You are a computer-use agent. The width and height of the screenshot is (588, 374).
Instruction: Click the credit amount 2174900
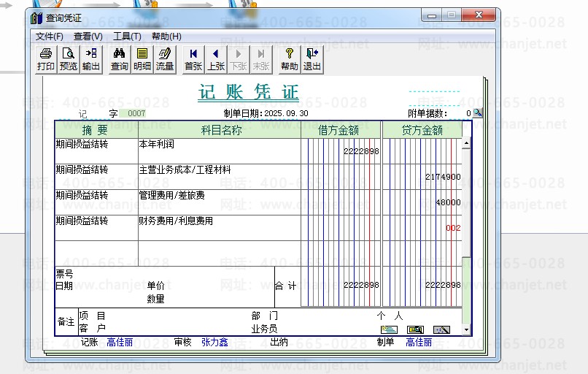pos(443,177)
